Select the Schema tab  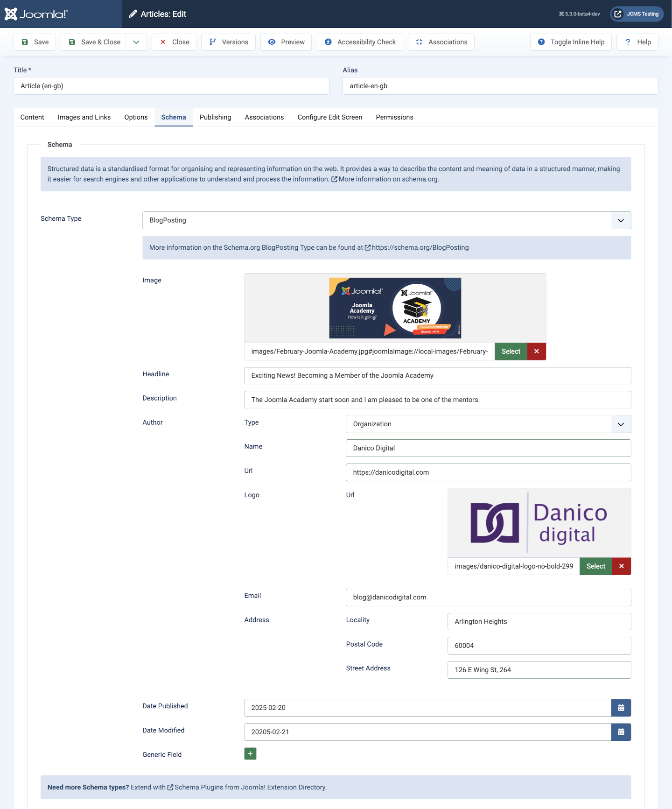point(174,117)
